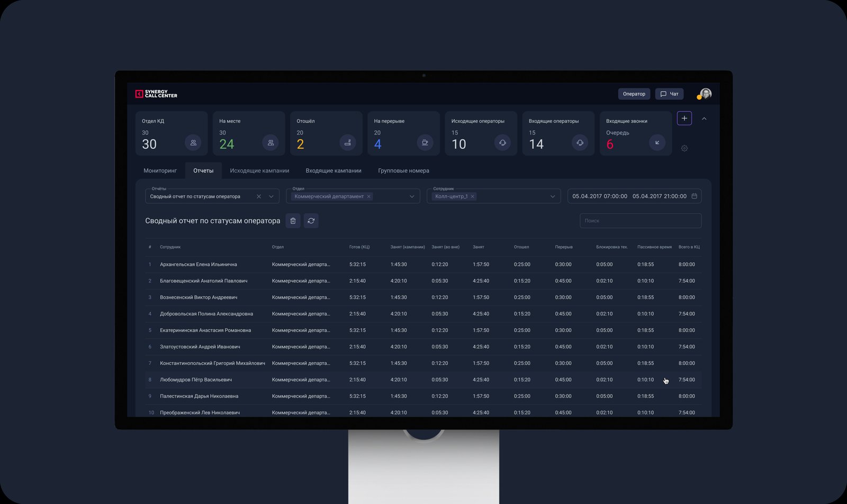Click the Поиск search field
The height and width of the screenshot is (504, 847).
coord(641,221)
